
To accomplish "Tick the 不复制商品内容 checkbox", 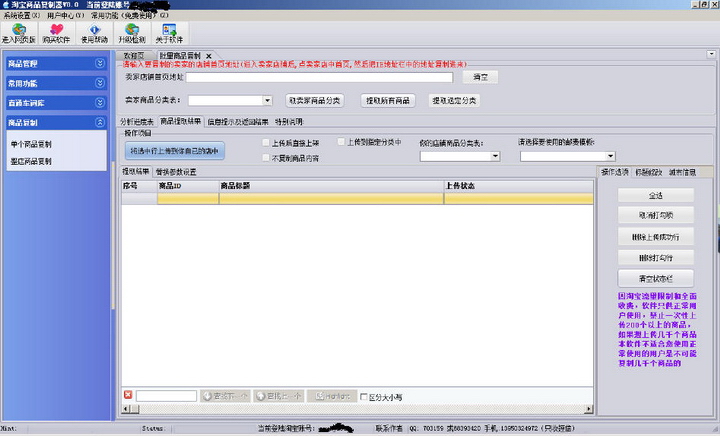I will (265, 158).
